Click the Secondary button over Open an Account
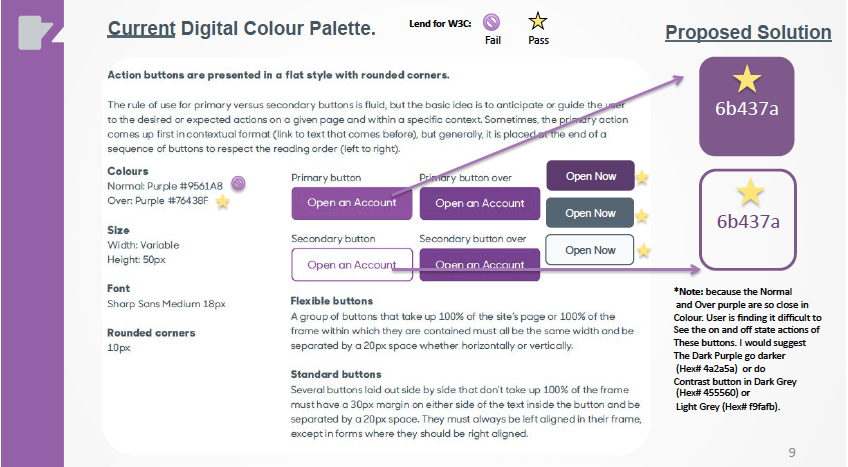The width and height of the screenshot is (848, 467). click(x=480, y=265)
